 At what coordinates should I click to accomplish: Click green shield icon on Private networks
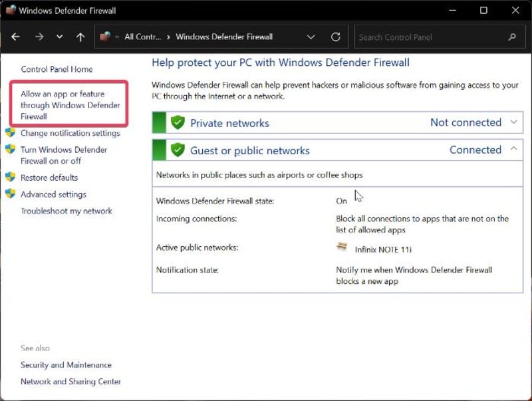click(178, 122)
